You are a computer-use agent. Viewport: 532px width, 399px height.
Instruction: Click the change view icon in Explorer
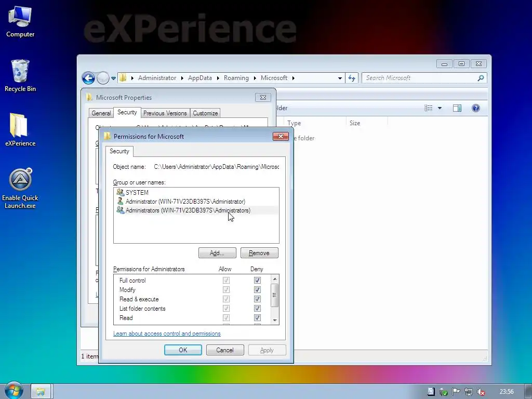point(428,108)
